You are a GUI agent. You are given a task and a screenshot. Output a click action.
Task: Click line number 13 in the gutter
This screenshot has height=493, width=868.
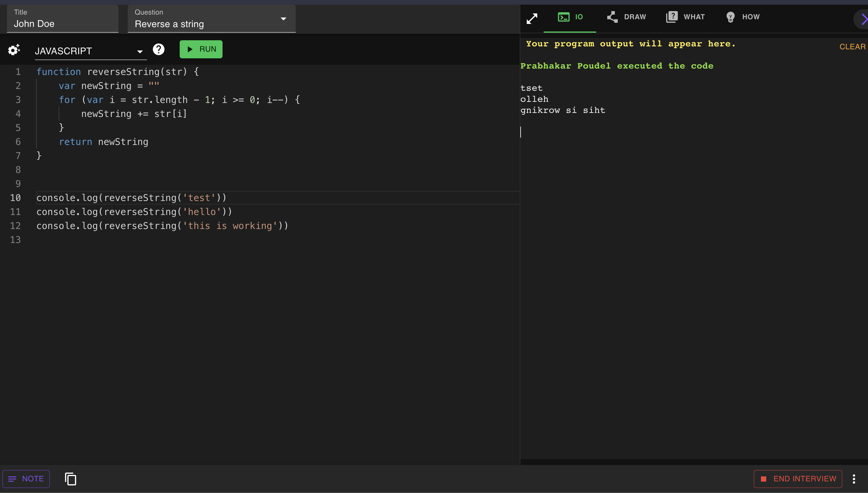click(15, 240)
